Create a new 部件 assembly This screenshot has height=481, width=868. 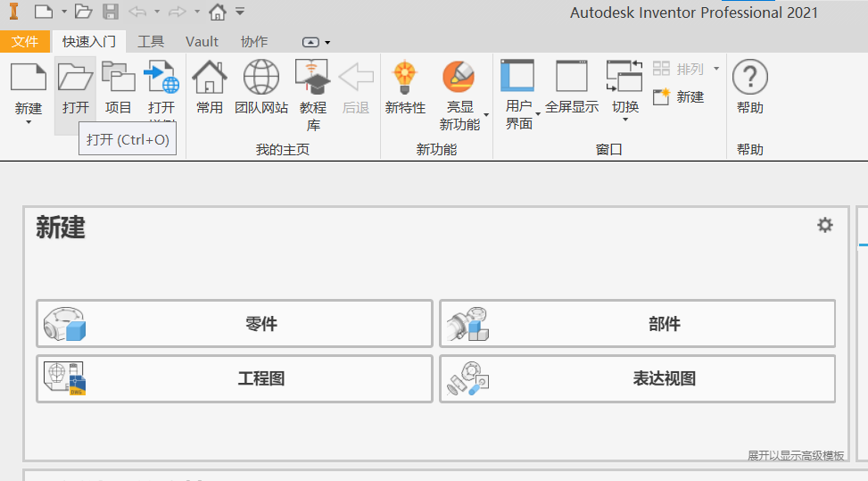(x=637, y=324)
